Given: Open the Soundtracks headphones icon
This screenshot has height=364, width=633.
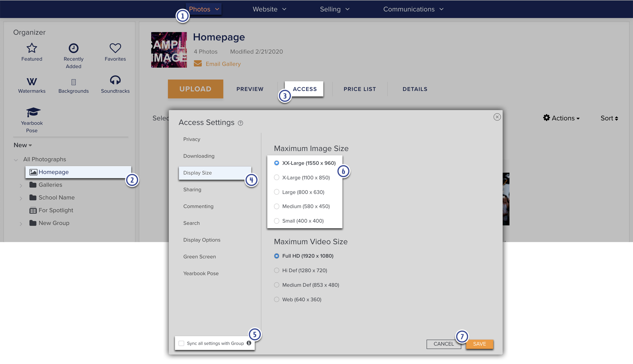Looking at the screenshot, I should click(x=115, y=80).
